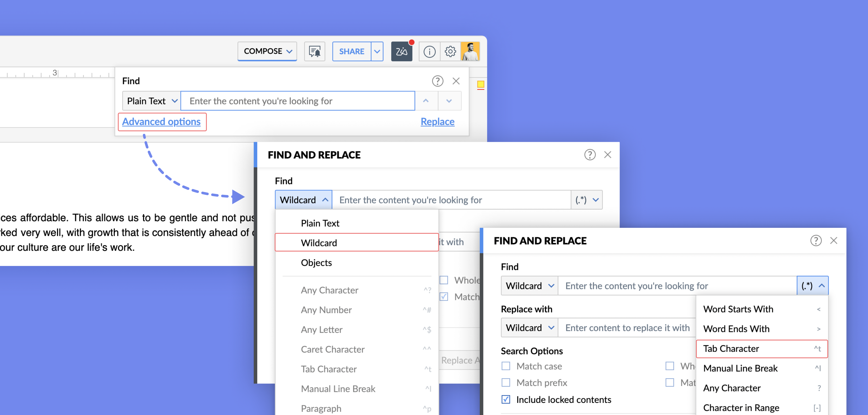Focus the Find bar search input
This screenshot has width=868, height=415.
pyautogui.click(x=298, y=101)
